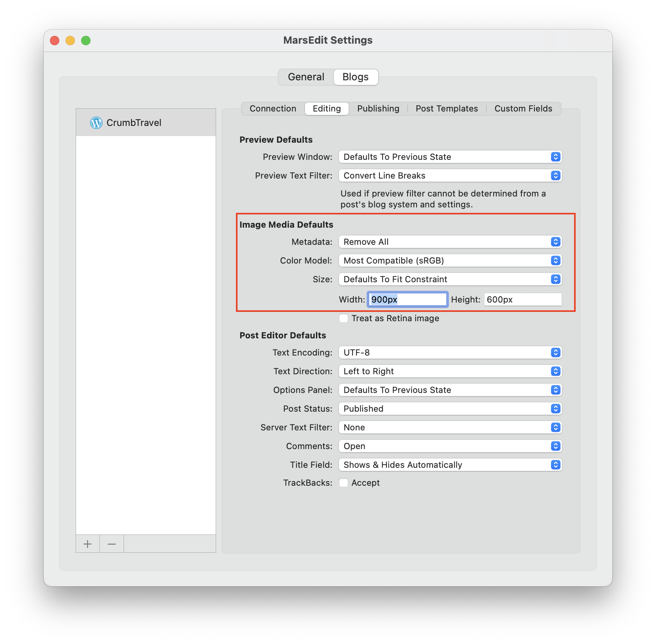
Task: Click the plus button to add blog
Action: pos(88,544)
